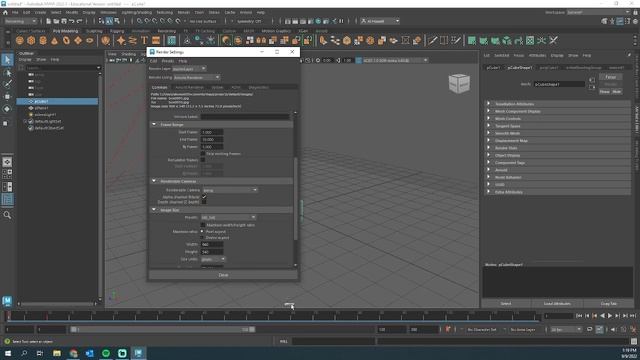Screen dimensions: 640x360
Task: Open Spotify from the taskbar
Action: click(106, 353)
